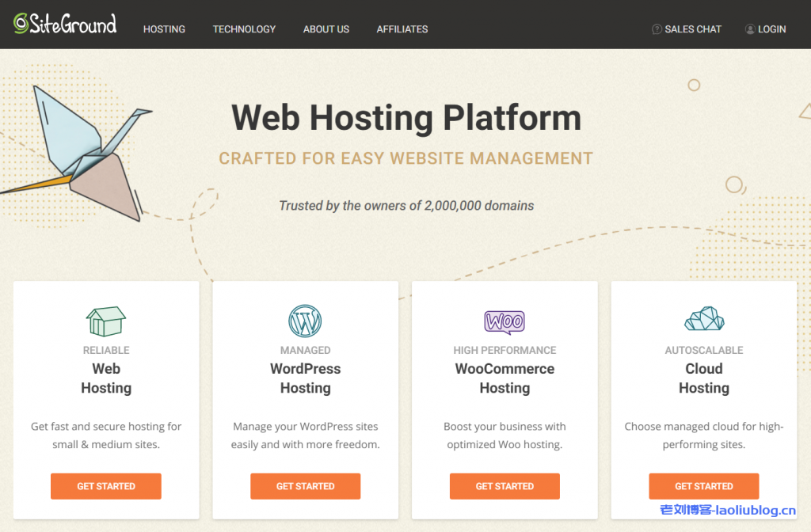The width and height of the screenshot is (811, 532).
Task: Click the Web Hosting Platform headline
Action: click(406, 118)
